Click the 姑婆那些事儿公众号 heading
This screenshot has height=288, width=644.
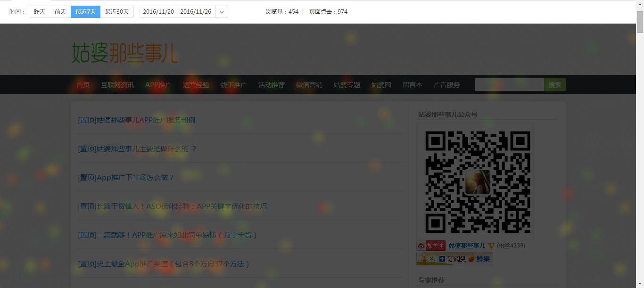(x=447, y=114)
